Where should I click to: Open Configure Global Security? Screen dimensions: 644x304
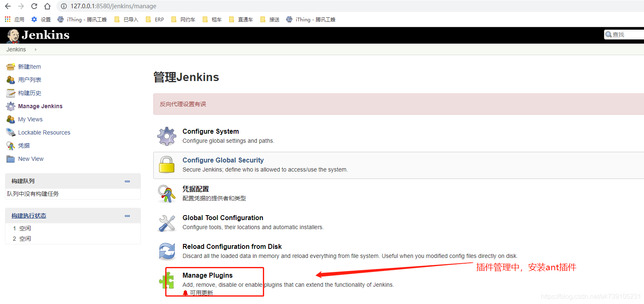coord(223,160)
